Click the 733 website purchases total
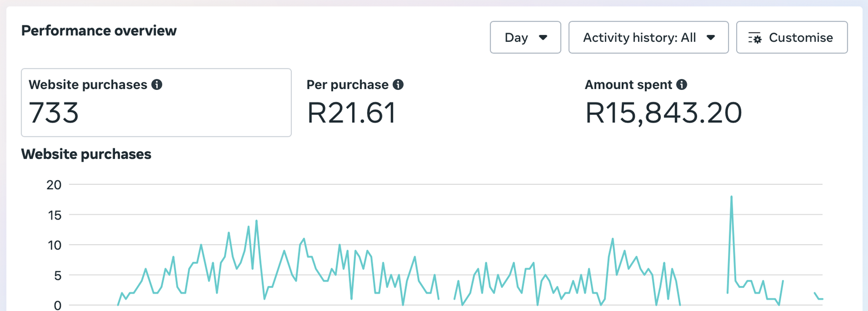Screen dimensions: 868x311 pyautogui.click(x=54, y=113)
